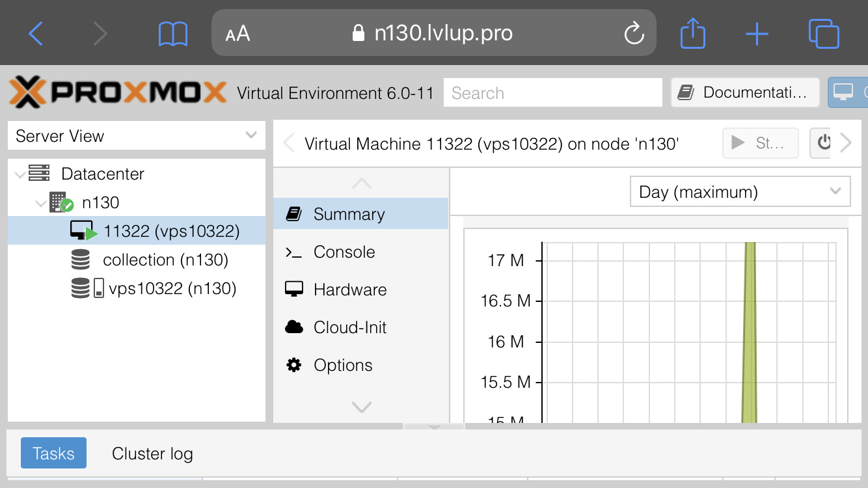
Task: Click the Proxmox logo
Action: click(x=118, y=92)
